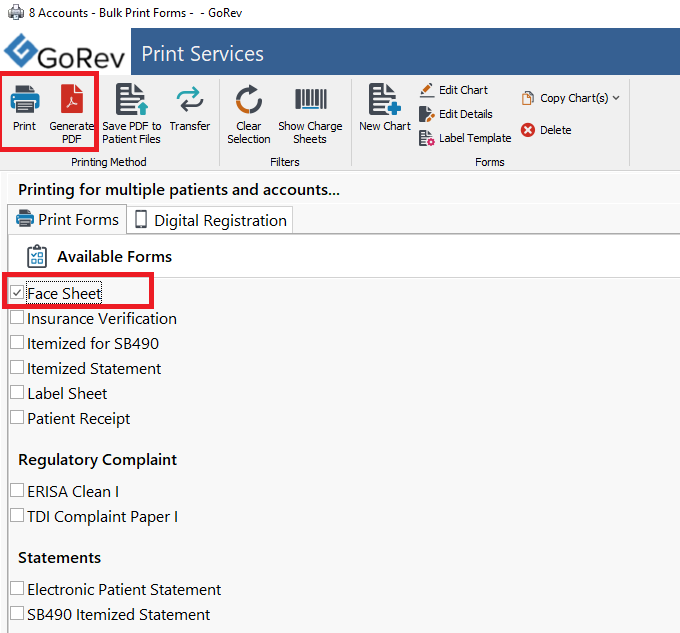Switch to the Print Forms tab
680x633 pixels.
(x=67, y=219)
